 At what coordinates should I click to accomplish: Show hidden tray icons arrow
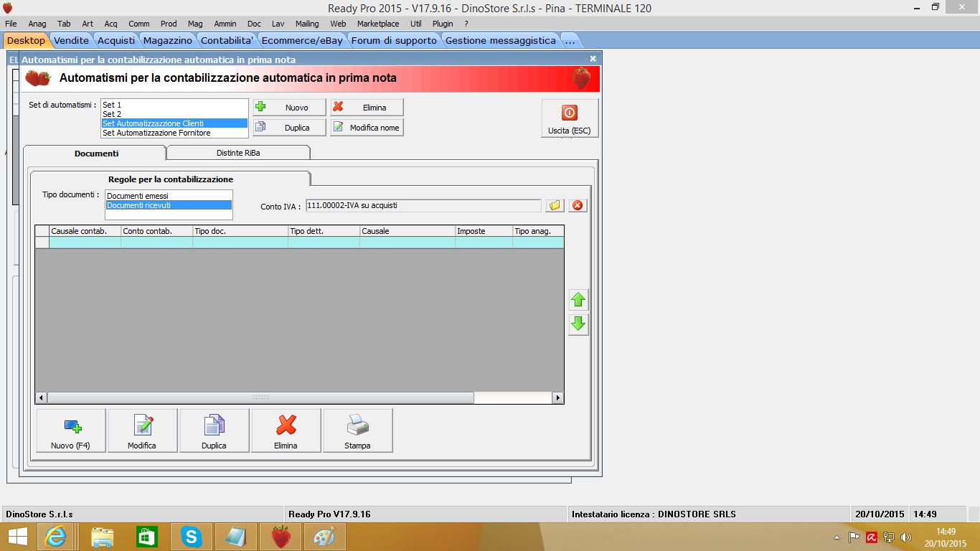point(837,537)
